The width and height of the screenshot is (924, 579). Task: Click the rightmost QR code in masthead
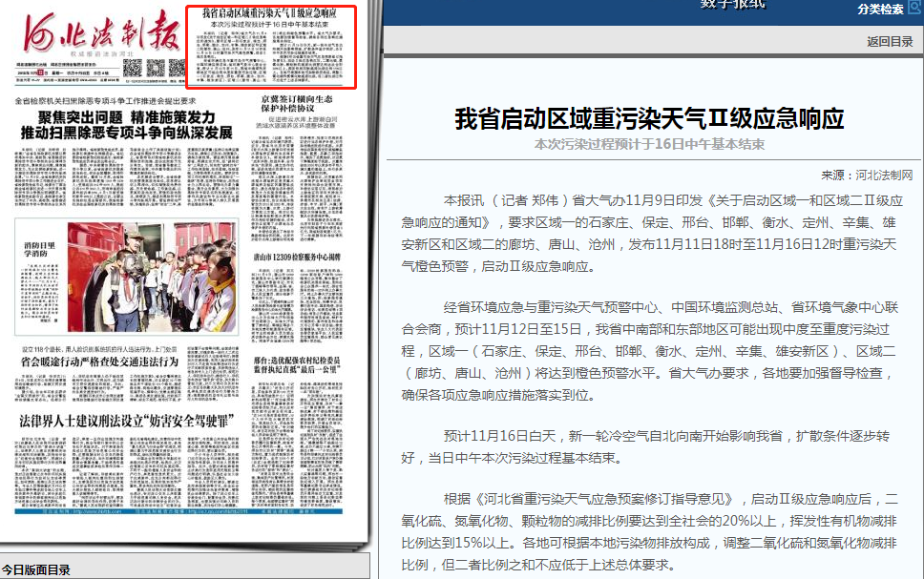(176, 68)
